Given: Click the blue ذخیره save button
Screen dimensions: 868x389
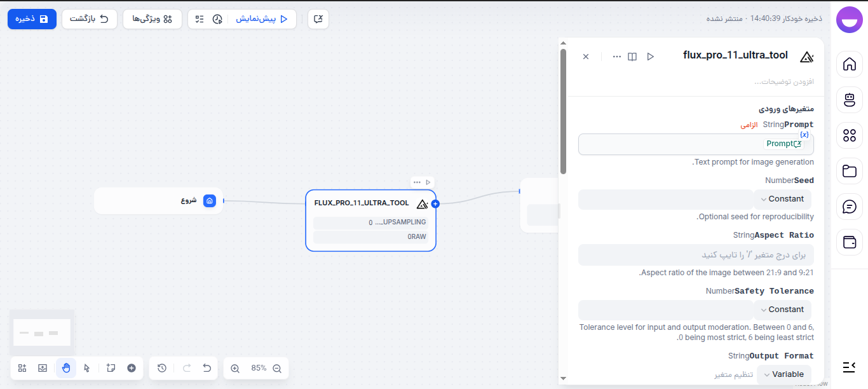Looking at the screenshot, I should point(32,18).
